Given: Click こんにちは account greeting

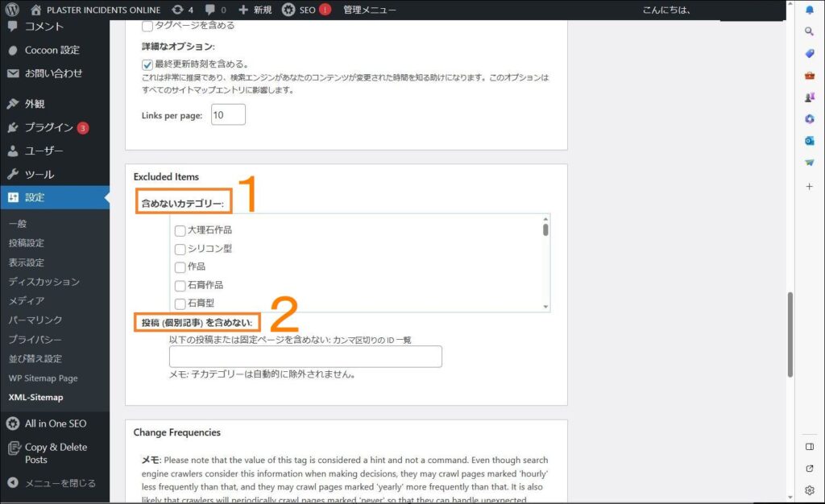Looking at the screenshot, I should (x=666, y=10).
